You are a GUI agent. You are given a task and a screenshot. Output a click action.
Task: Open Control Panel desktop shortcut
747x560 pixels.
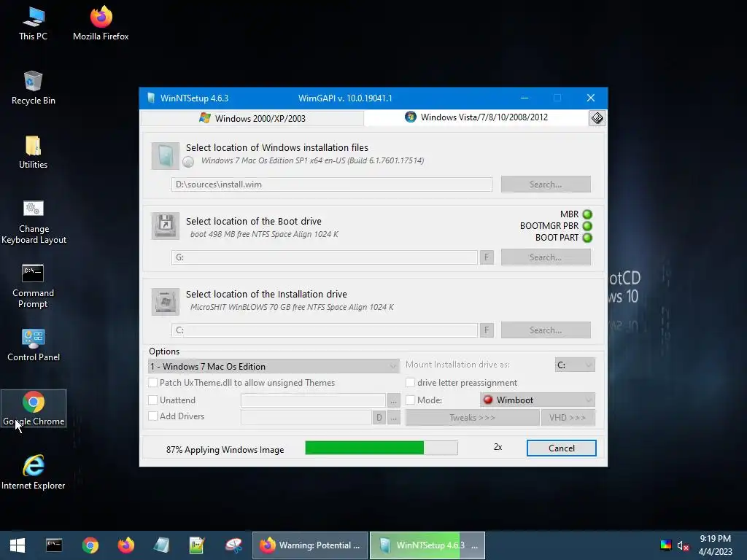tap(34, 345)
